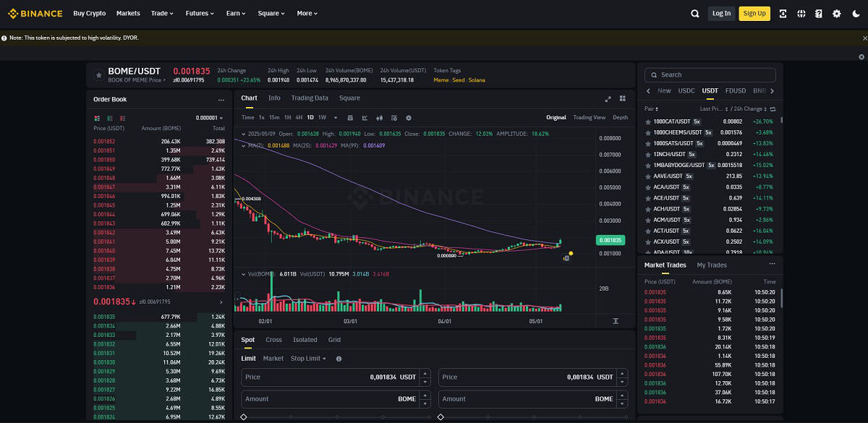Image resolution: width=868 pixels, height=423 pixels.
Task: Click the Binance logo
Action: 35,13
